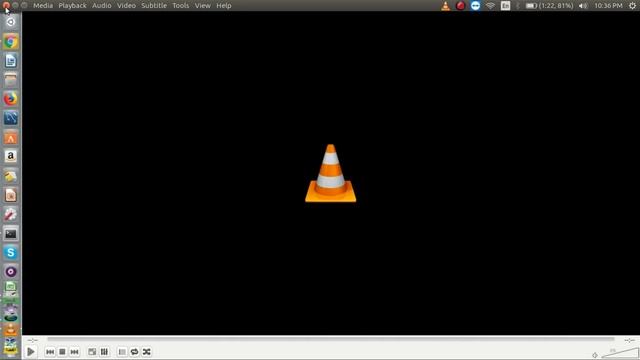640x360 pixels.
Task: Click the VLC cone tray indicator
Action: [x=445, y=6]
